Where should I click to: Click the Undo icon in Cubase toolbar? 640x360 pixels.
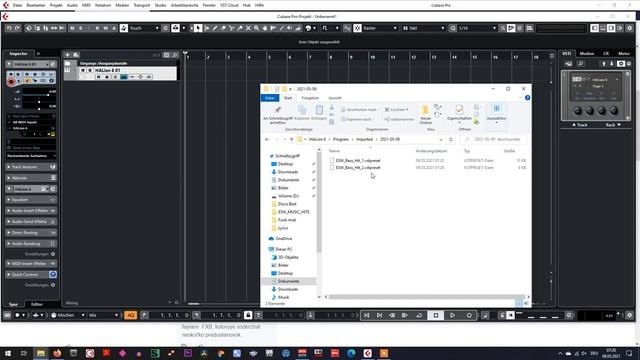coord(9,28)
